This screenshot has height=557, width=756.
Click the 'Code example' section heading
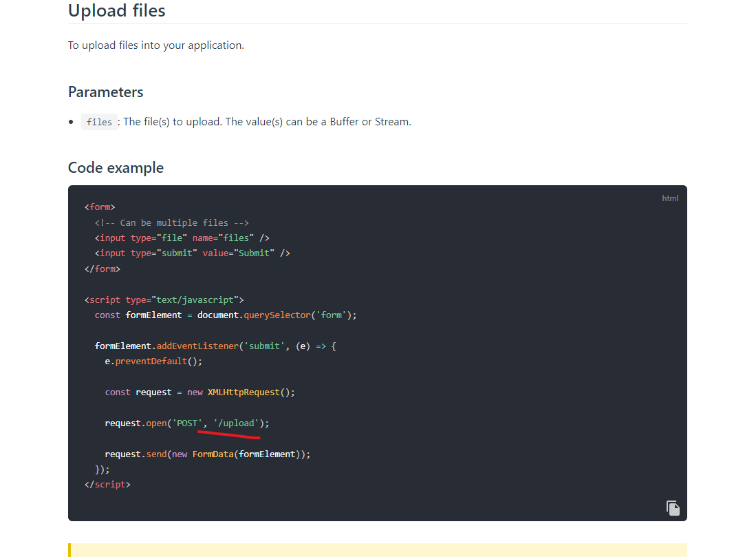116,167
